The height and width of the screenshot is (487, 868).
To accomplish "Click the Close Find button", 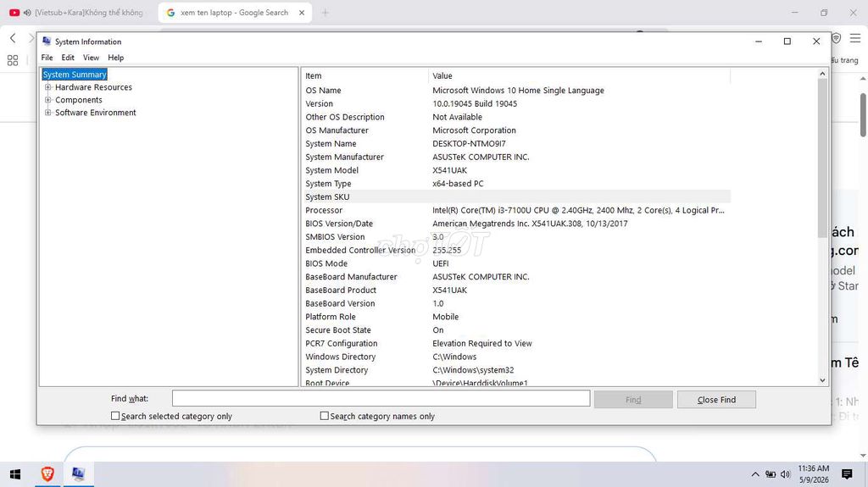I will 716,400.
